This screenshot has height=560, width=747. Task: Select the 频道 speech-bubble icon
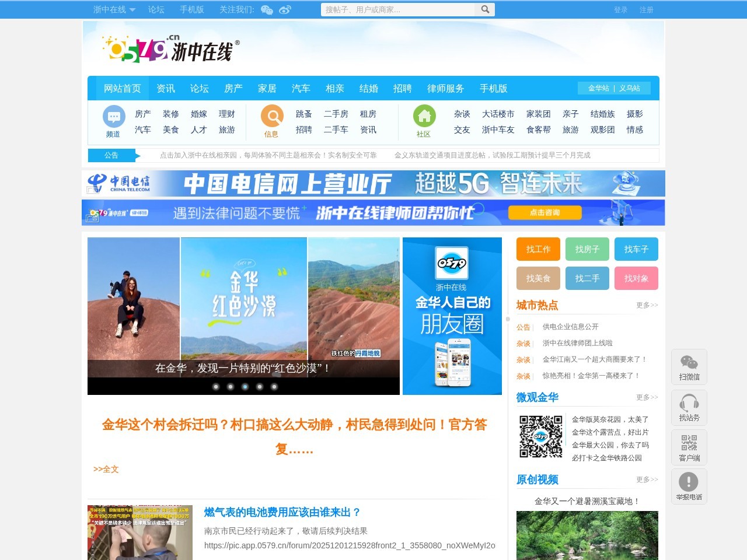point(113,116)
